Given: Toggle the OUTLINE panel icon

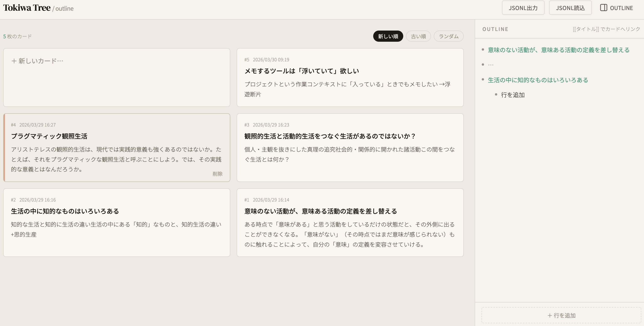Looking at the screenshot, I should click(x=616, y=8).
